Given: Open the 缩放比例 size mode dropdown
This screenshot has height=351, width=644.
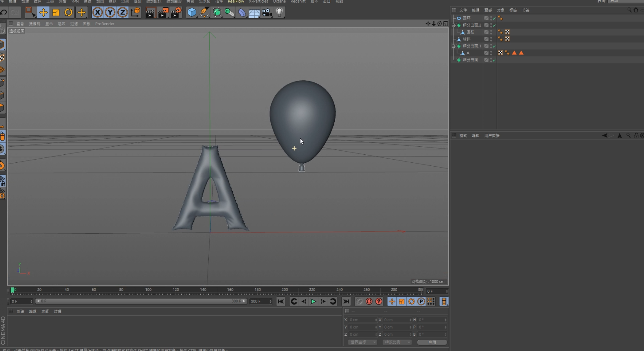Looking at the screenshot, I should tap(397, 342).
